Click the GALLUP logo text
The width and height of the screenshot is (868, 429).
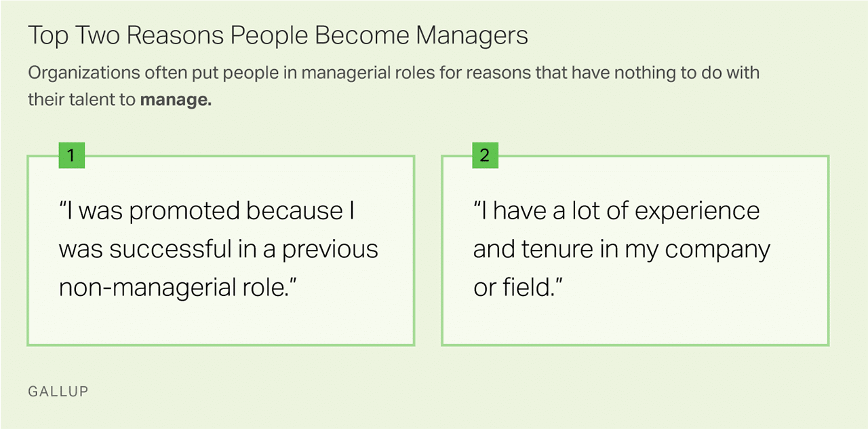[58, 392]
